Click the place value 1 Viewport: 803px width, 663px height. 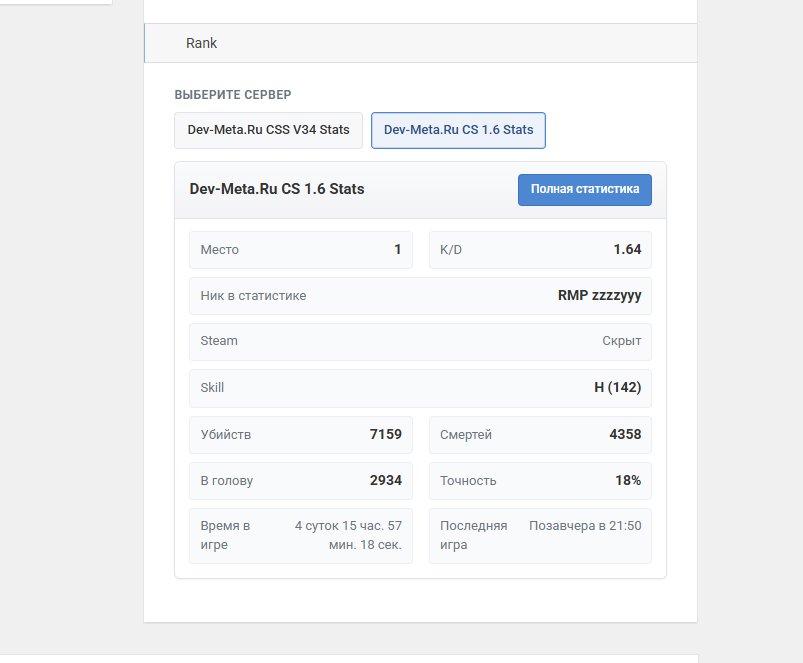coord(397,249)
